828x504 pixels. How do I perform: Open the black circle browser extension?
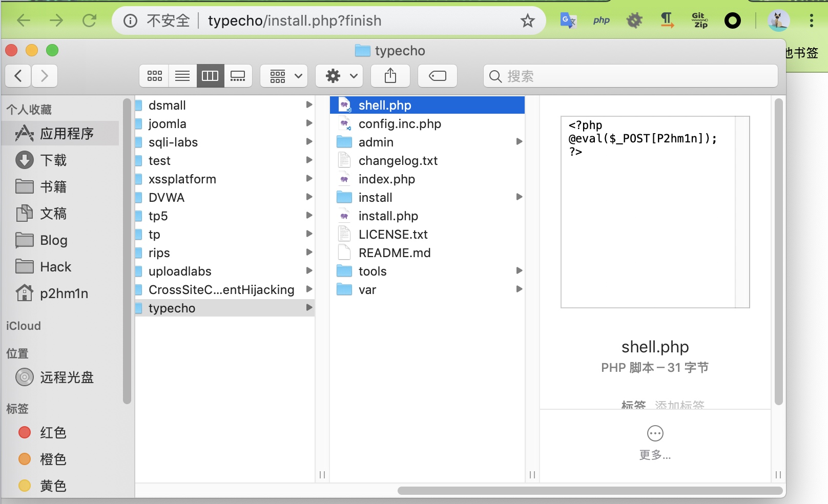733,20
